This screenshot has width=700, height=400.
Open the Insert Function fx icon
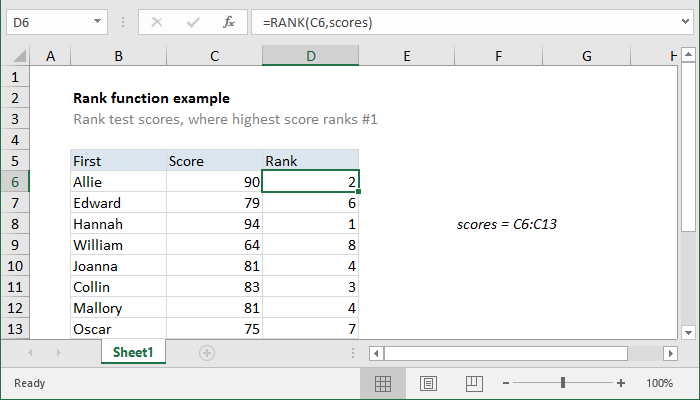pyautogui.click(x=229, y=22)
